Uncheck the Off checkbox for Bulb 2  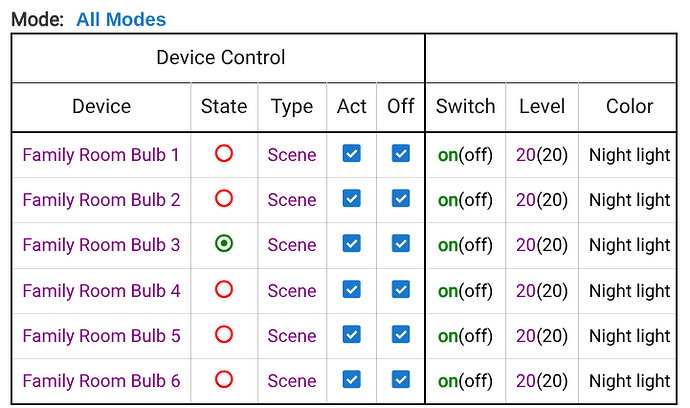401,199
